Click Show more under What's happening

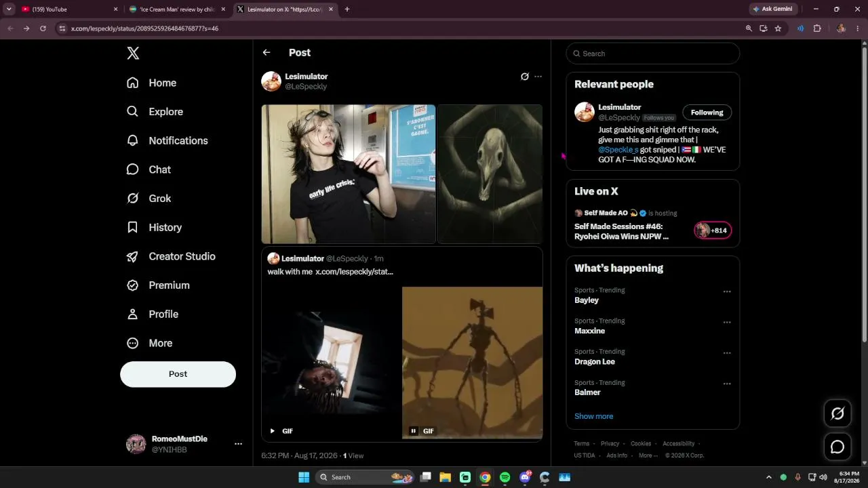point(593,416)
